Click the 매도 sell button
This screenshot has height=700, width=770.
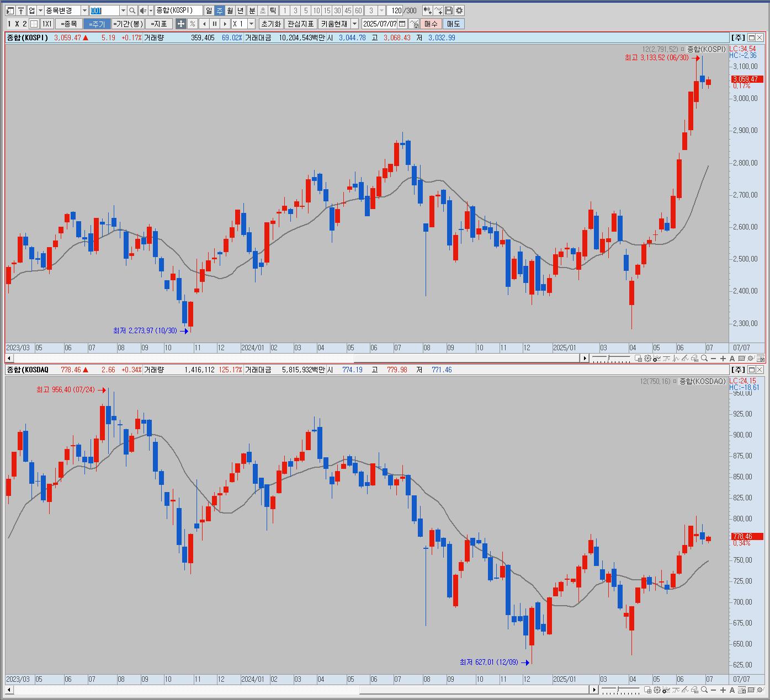[453, 24]
